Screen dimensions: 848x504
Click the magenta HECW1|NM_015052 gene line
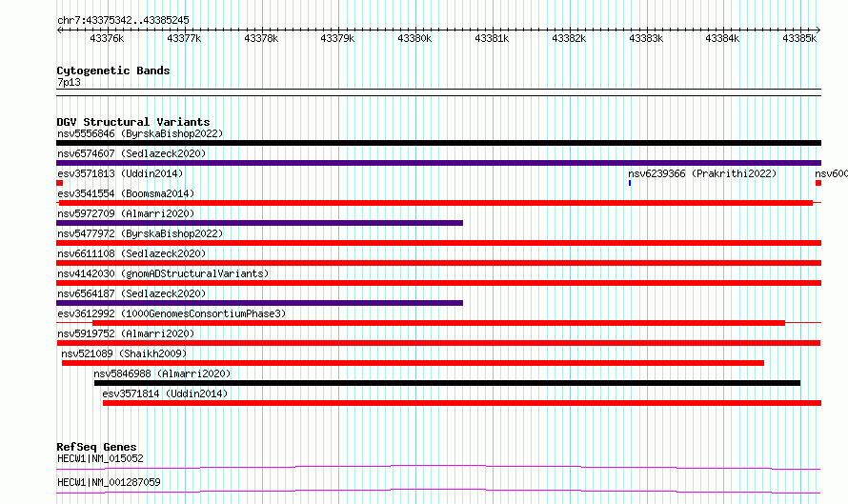coord(438,467)
